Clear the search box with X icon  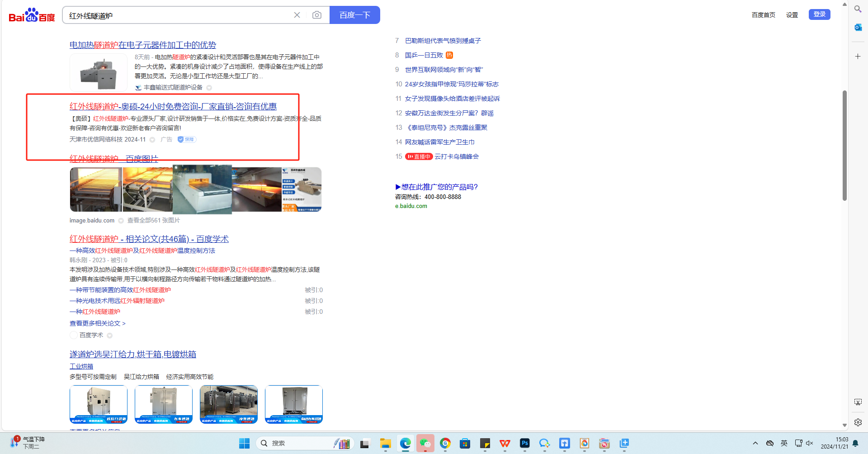[x=297, y=15]
